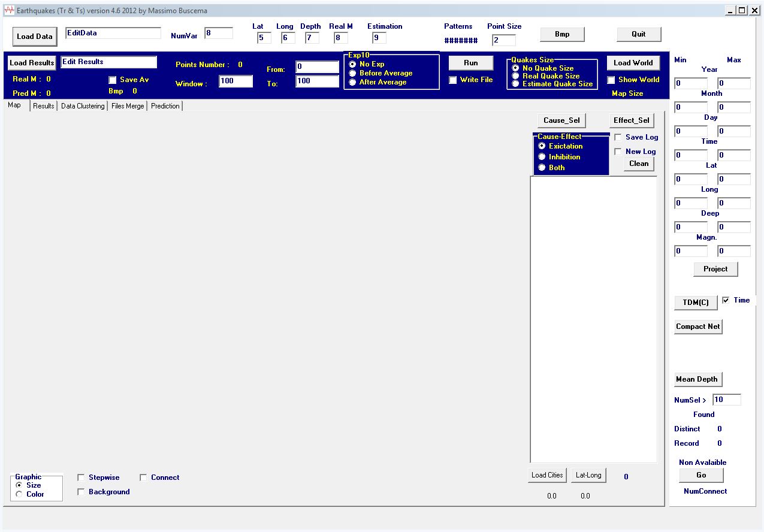Click the NumSel threshold field
This screenshot has height=532, width=764.
coord(727,400)
